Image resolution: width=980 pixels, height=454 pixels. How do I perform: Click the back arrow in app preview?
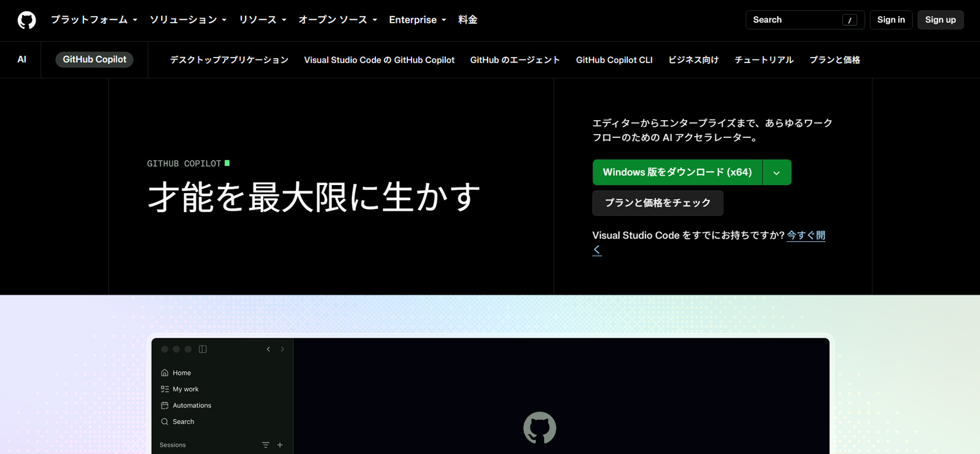click(268, 349)
